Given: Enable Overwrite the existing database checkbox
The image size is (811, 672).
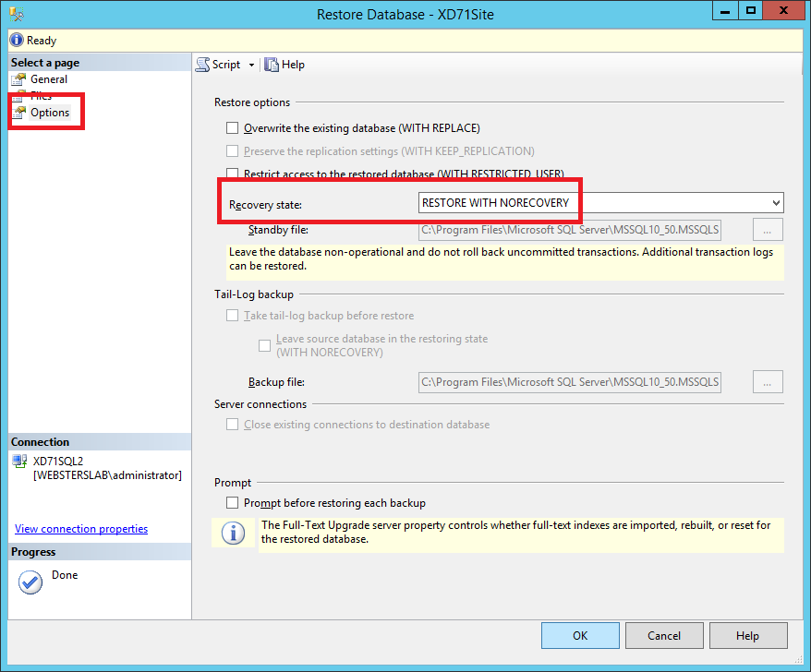Looking at the screenshot, I should [x=233, y=128].
